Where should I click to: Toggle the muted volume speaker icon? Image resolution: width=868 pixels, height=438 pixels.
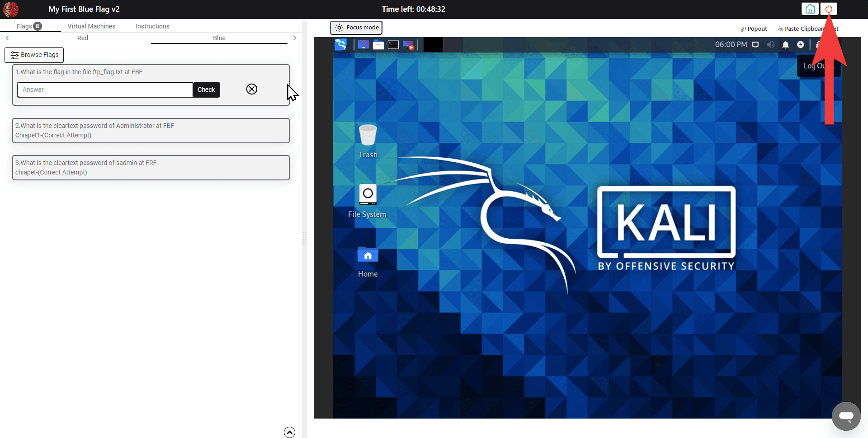tap(771, 45)
